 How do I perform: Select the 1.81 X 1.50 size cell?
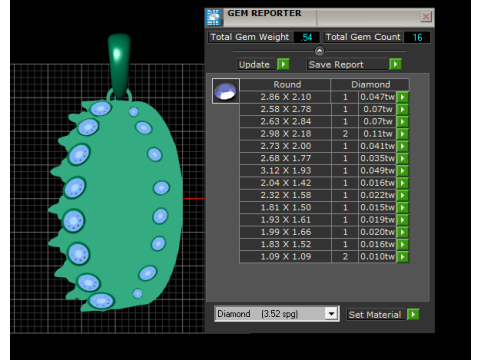(x=285, y=207)
